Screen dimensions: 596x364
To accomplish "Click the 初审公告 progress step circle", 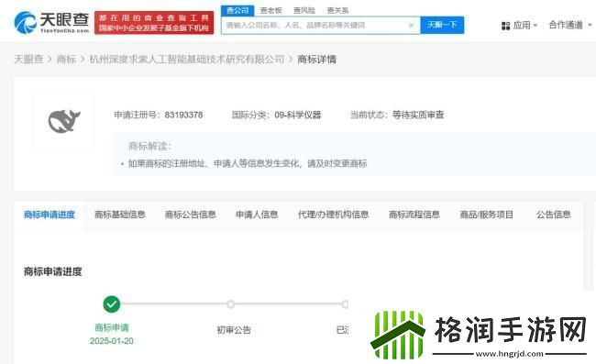I will [230, 304].
